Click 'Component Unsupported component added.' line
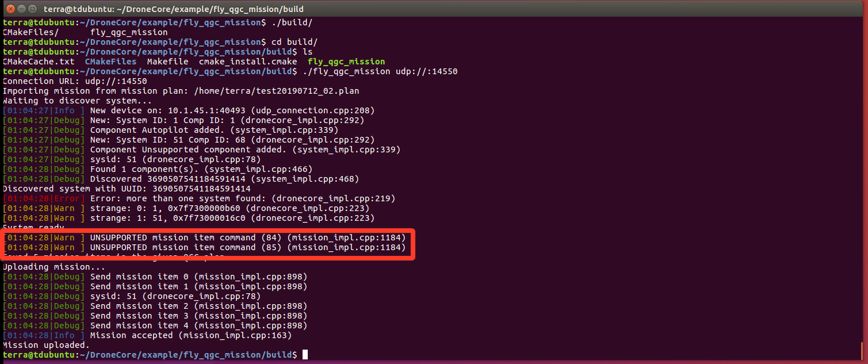This screenshot has height=364, width=868. pos(201,150)
